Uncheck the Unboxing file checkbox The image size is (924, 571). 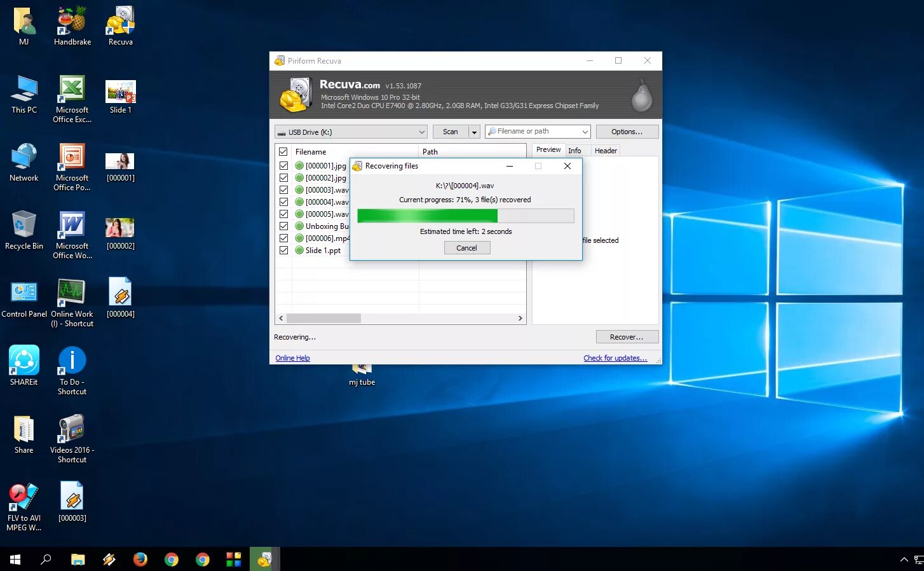(x=283, y=226)
